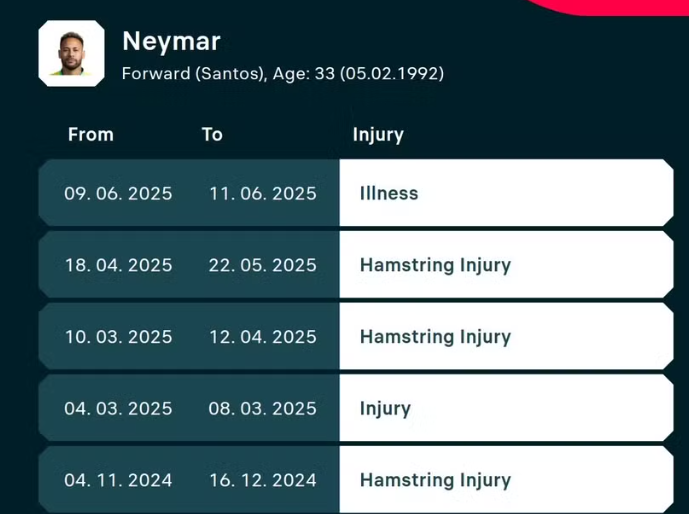The image size is (689, 514).
Task: Click the 22. 05. 2025 end date
Action: [262, 265]
